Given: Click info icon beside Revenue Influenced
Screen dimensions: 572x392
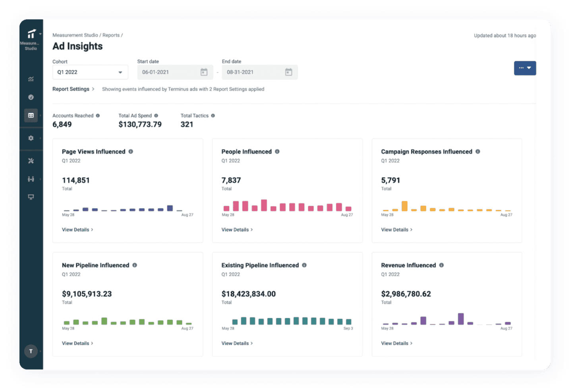Looking at the screenshot, I should point(441,265).
